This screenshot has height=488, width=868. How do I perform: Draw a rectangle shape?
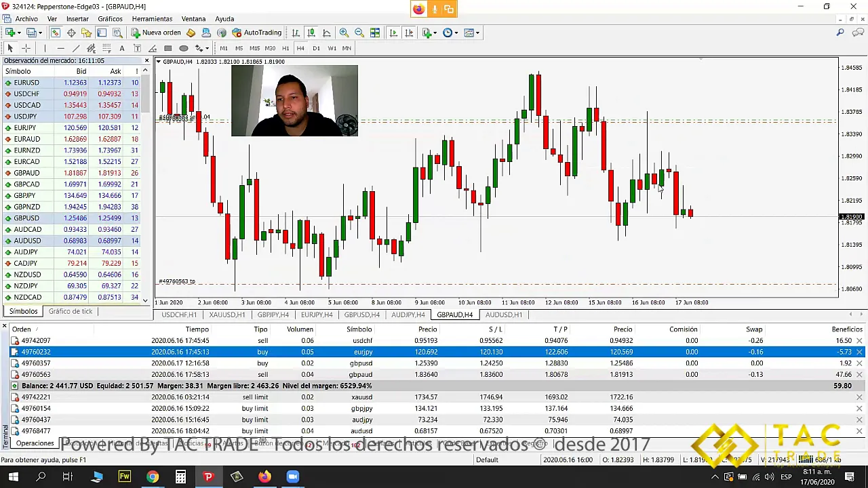coord(168,48)
